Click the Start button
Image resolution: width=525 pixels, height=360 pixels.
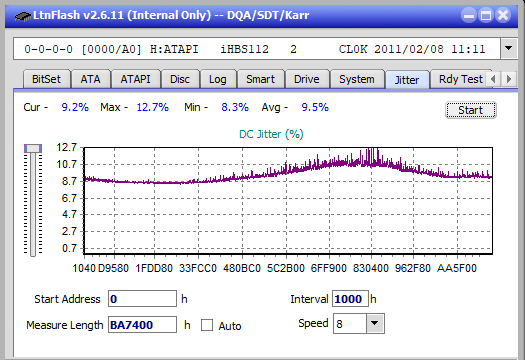tap(471, 110)
